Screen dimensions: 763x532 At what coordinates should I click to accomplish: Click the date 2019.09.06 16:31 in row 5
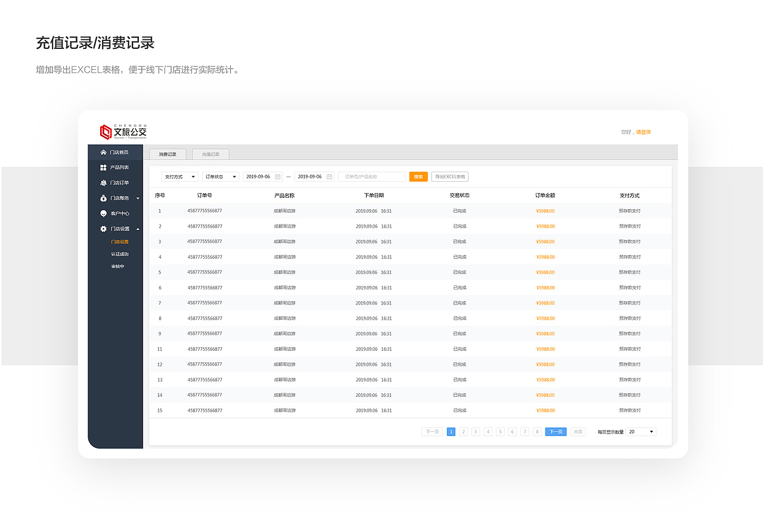click(374, 272)
